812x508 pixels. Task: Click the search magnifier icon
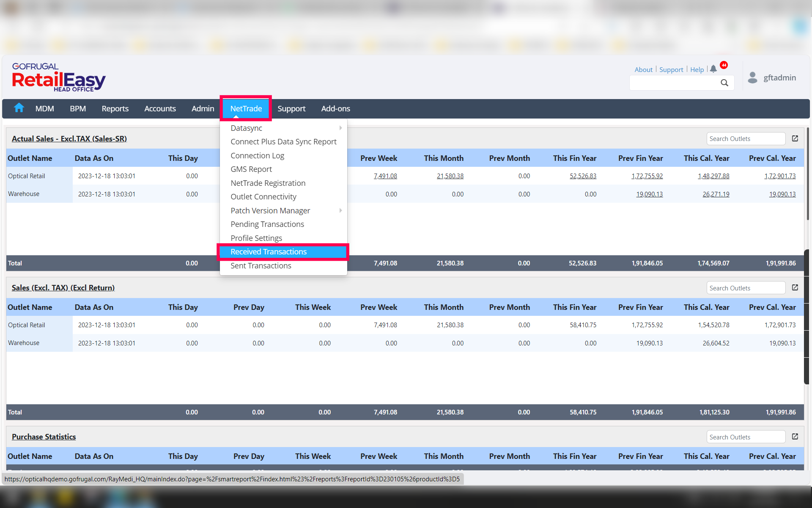[724, 83]
